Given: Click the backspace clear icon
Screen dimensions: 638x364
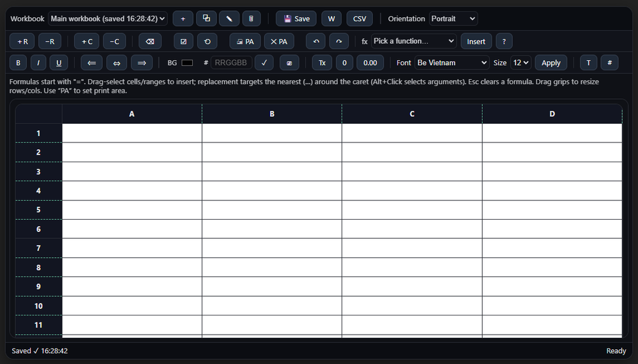Looking at the screenshot, I should pos(150,42).
